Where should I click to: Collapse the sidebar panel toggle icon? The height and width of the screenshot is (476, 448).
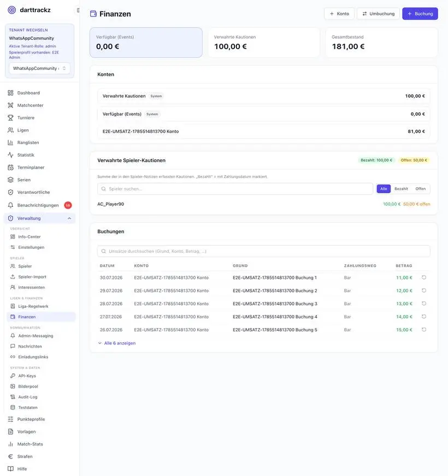(x=78, y=10)
